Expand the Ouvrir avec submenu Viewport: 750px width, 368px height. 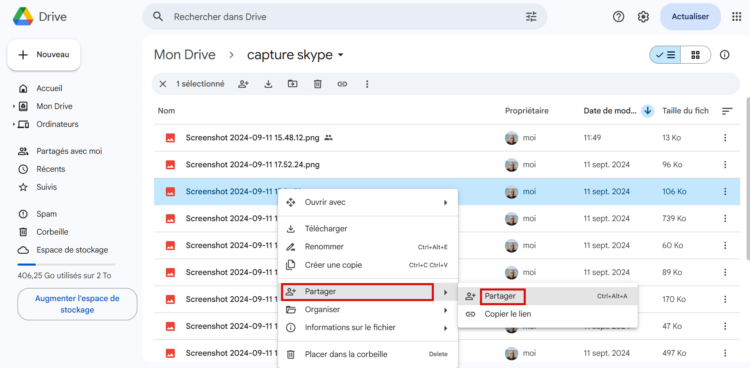(445, 202)
